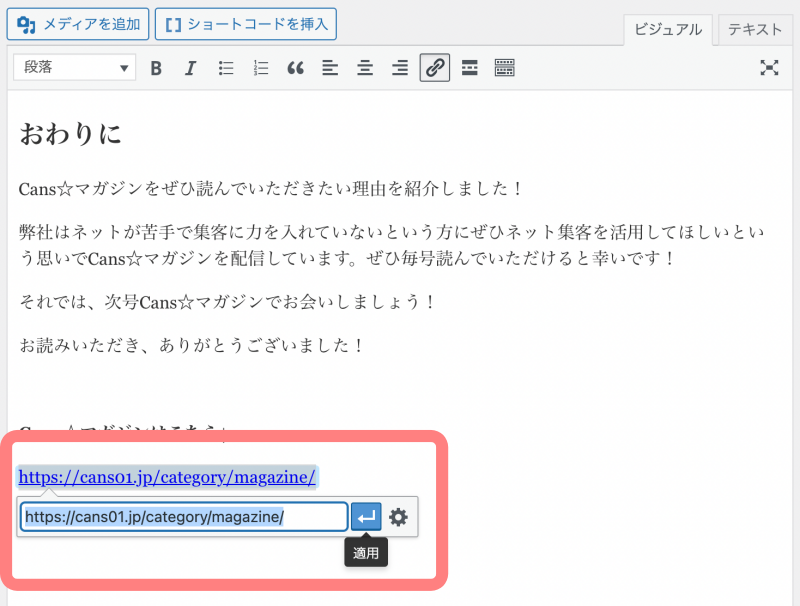Open the 段落 paragraph format dropdown
Image resolution: width=800 pixels, height=606 pixels.
tap(75, 68)
